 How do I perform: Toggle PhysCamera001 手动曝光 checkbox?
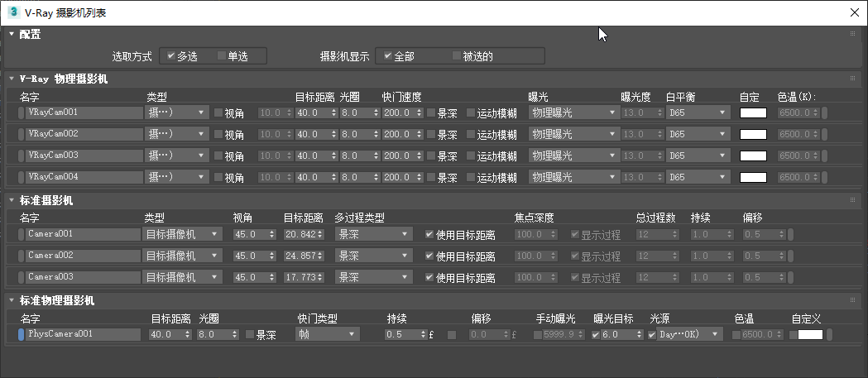(x=538, y=334)
